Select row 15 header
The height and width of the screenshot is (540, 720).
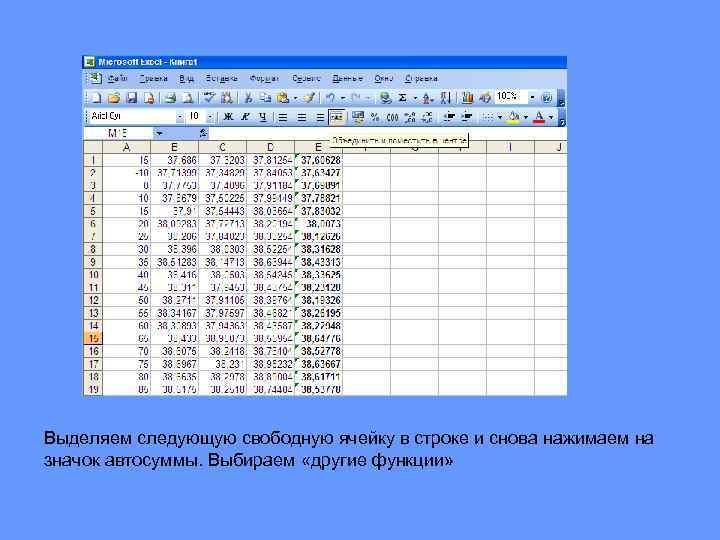click(x=93, y=338)
